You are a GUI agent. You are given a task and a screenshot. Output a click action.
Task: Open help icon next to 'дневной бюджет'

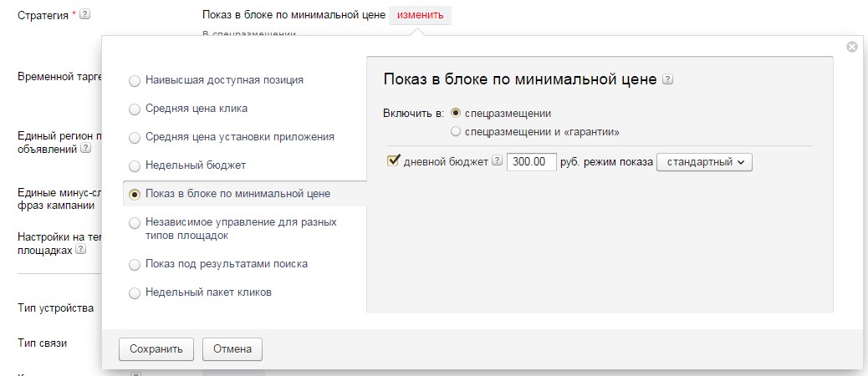497,161
